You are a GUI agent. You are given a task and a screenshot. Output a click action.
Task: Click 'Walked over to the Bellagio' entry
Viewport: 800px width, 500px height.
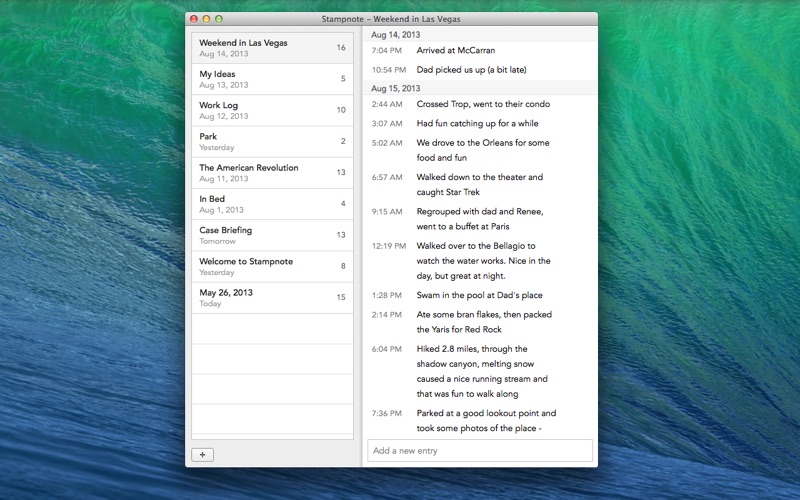[x=483, y=260]
